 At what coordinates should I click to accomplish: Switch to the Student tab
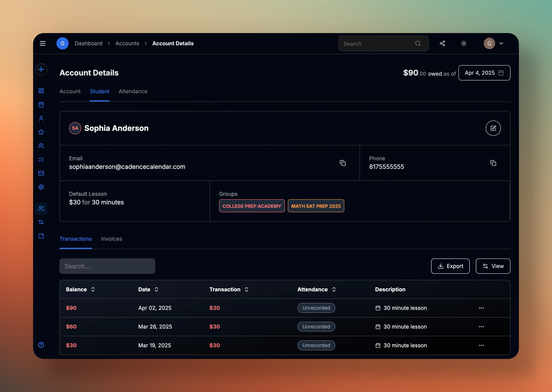pyautogui.click(x=99, y=91)
